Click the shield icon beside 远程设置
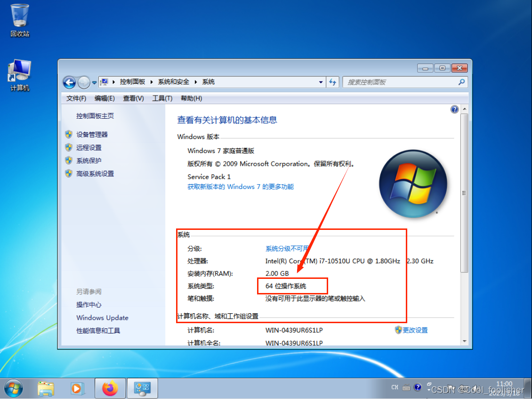 [69, 147]
